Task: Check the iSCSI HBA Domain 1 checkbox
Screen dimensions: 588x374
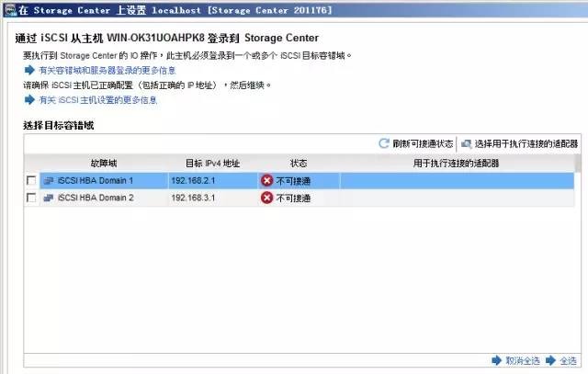Action: pyautogui.click(x=31, y=180)
